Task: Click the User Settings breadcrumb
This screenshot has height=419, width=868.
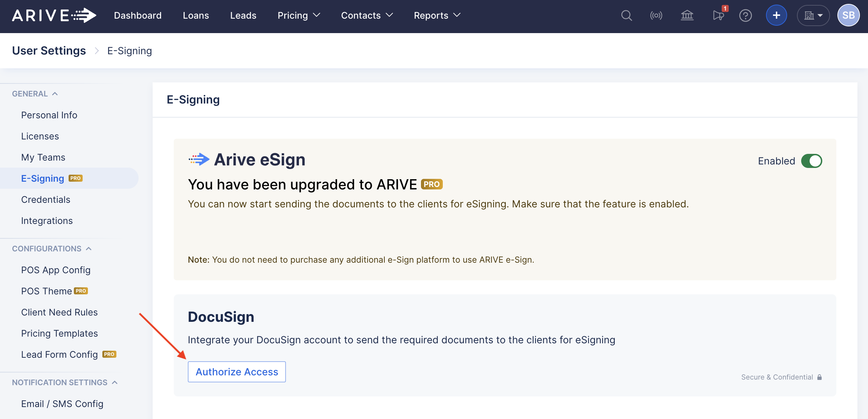Action: coord(49,51)
